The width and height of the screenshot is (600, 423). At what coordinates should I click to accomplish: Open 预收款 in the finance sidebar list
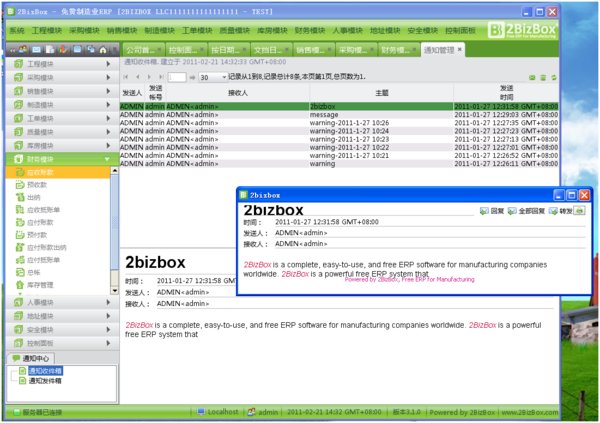tap(57, 185)
